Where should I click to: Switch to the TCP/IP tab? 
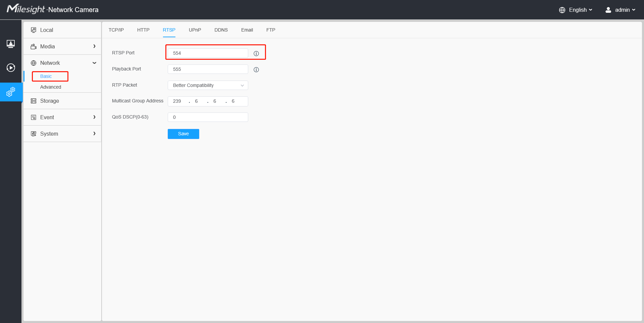click(116, 30)
